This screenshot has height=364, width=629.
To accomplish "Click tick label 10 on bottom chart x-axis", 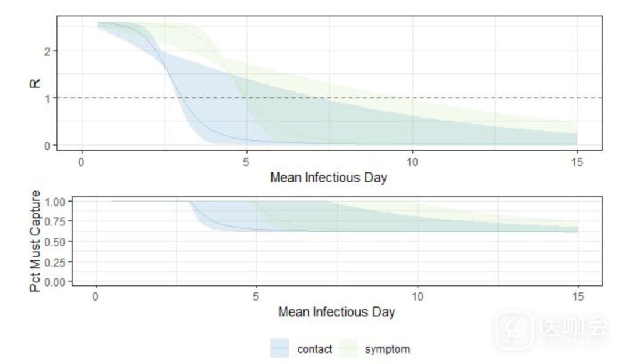I will click(418, 296).
